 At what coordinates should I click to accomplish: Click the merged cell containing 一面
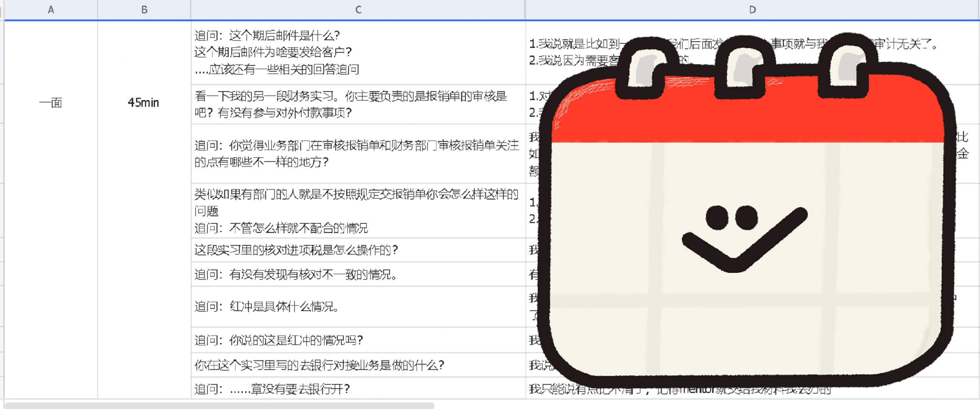(51, 103)
